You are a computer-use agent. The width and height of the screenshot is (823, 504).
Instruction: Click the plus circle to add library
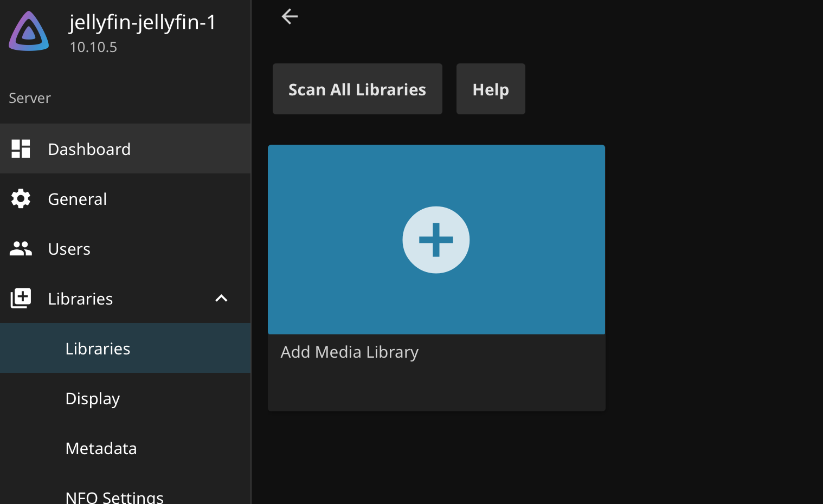click(x=436, y=240)
